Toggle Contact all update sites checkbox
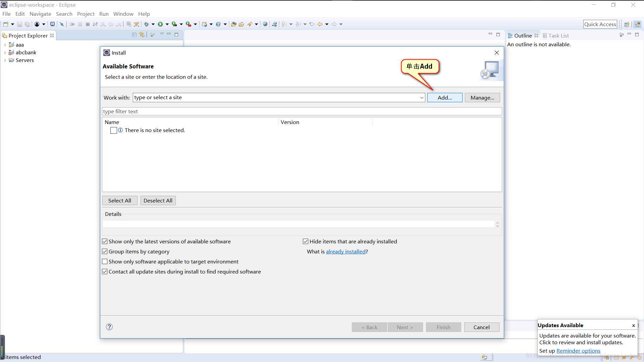644x362 pixels. pos(105,271)
